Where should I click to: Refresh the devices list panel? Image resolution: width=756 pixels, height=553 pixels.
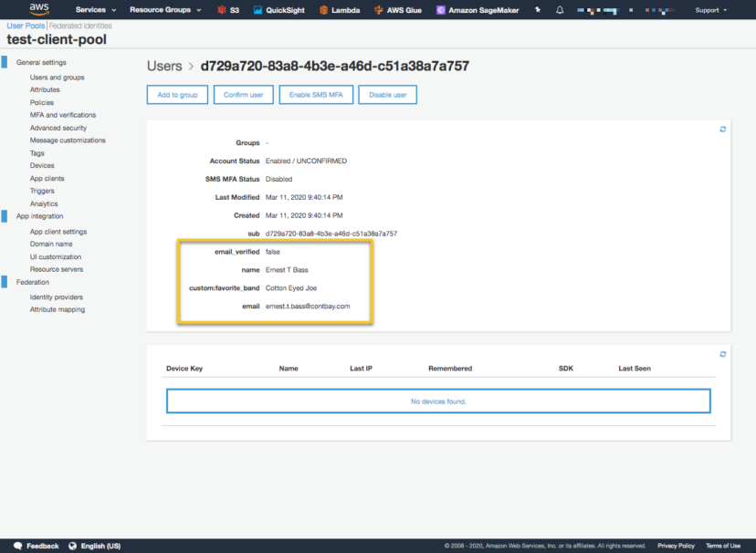[x=722, y=354]
